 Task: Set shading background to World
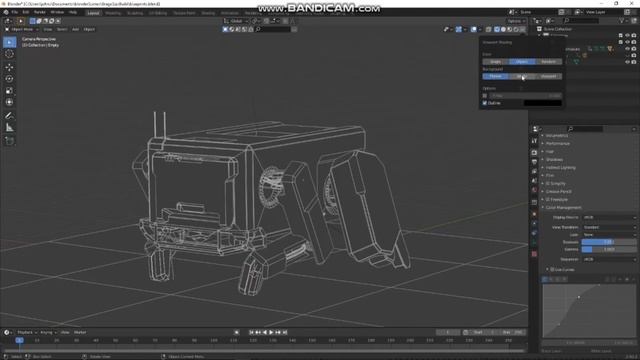coord(522,76)
